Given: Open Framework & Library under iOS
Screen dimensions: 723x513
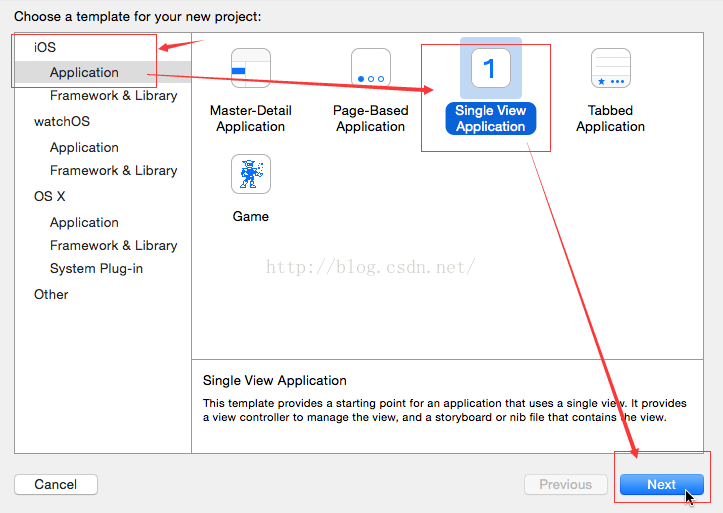Looking at the screenshot, I should 113,95.
